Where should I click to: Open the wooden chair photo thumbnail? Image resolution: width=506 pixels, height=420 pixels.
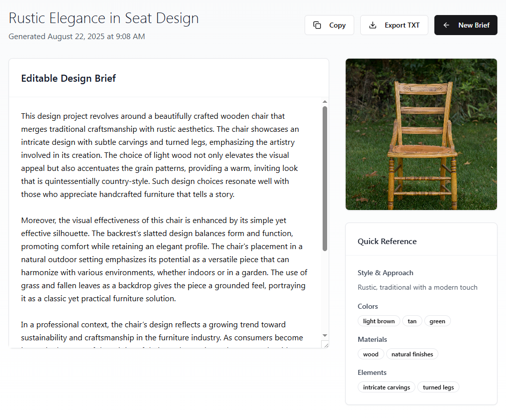[421, 134]
